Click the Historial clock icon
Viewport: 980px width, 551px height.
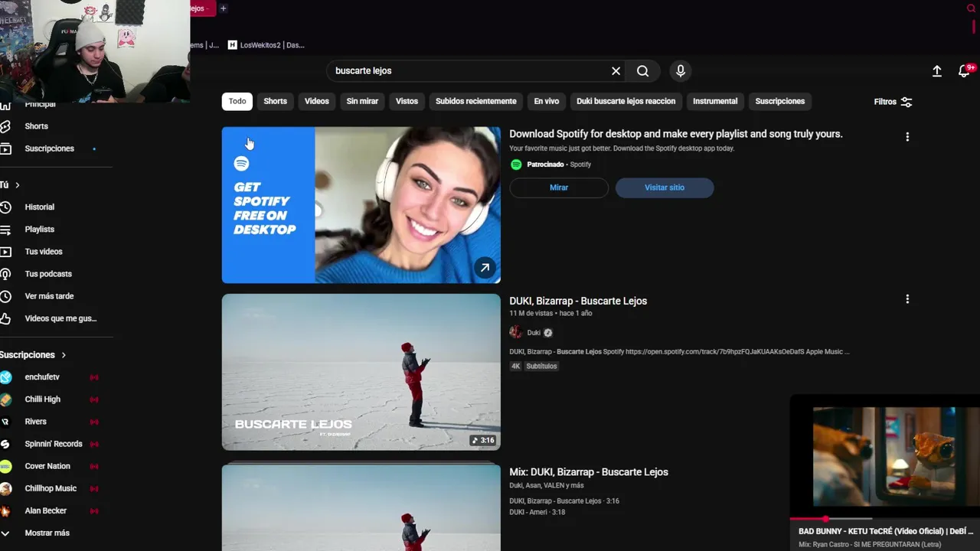5,207
